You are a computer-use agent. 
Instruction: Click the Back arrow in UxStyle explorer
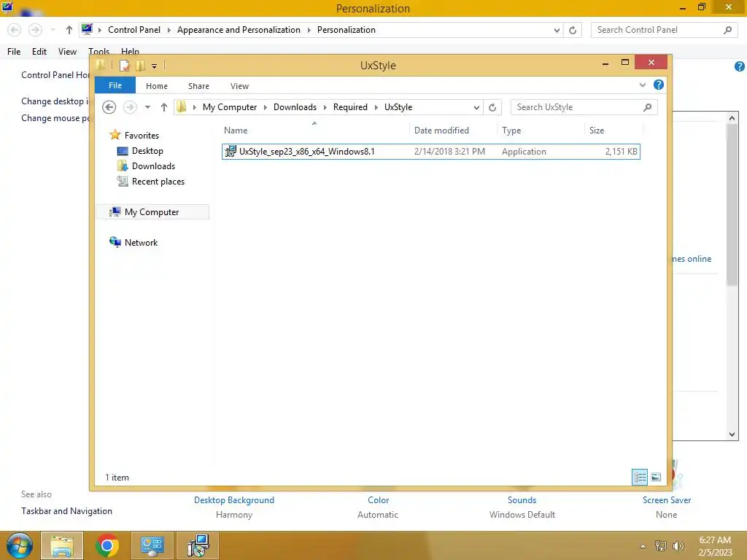tap(109, 107)
